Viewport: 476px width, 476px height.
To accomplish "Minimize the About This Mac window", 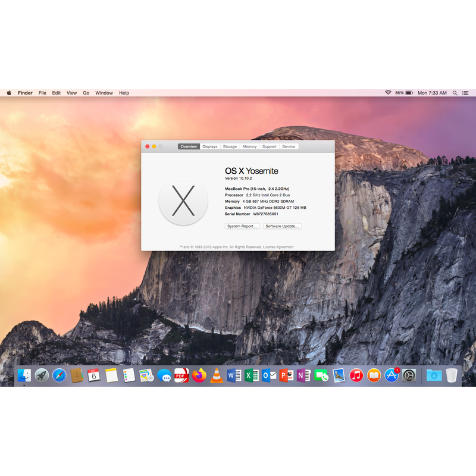I will [x=154, y=146].
